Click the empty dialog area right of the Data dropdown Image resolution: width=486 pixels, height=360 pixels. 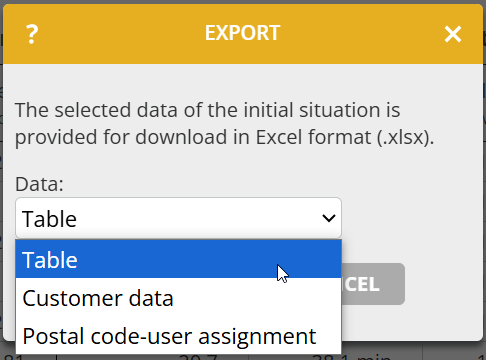click(x=412, y=218)
